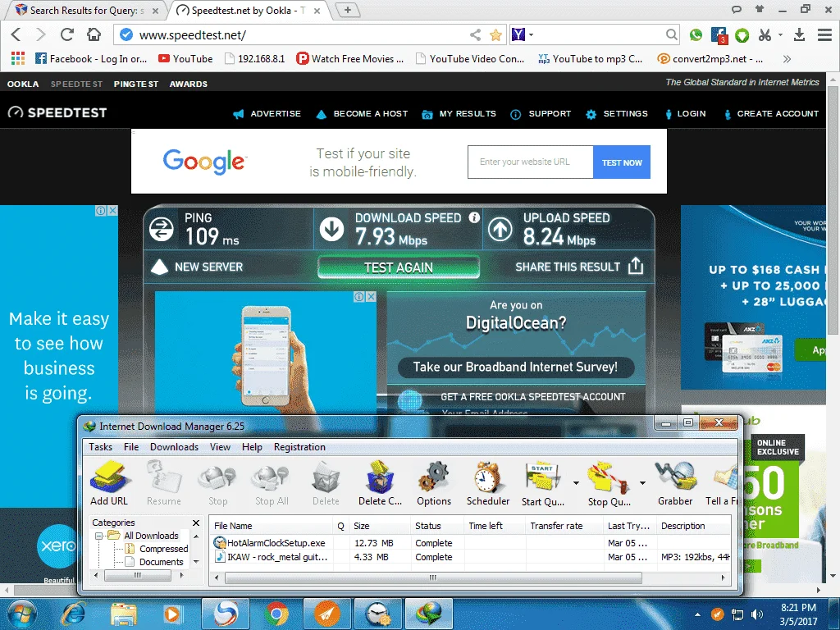Click the search magnifier icon in search box
This screenshot has height=630, width=840.
[671, 34]
